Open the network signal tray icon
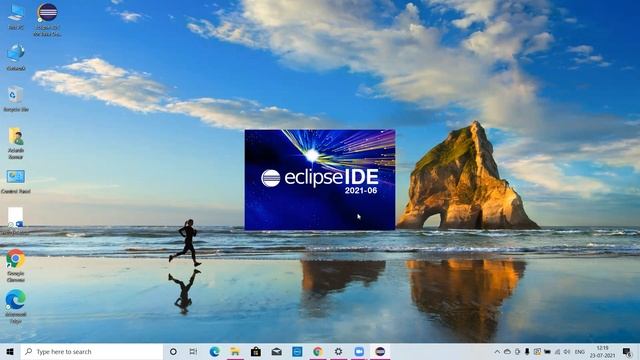This screenshot has width=640, height=360. [557, 351]
